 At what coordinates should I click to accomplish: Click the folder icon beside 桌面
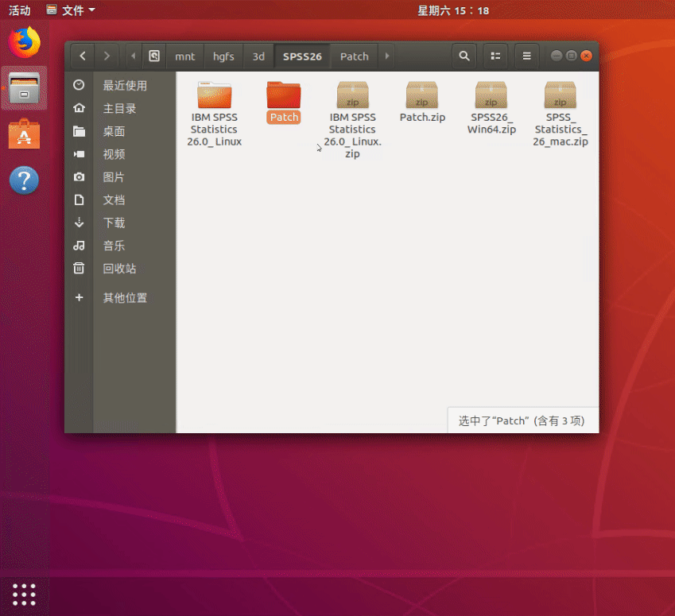tap(79, 131)
